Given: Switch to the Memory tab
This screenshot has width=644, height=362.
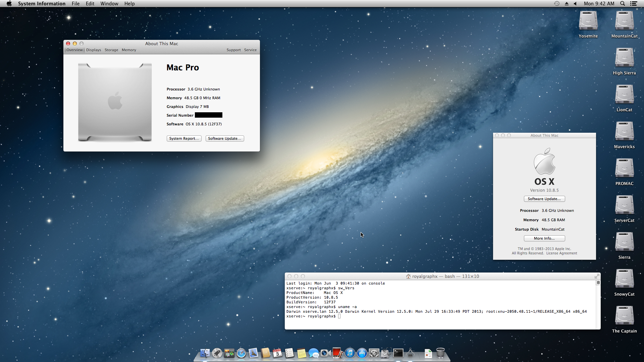Looking at the screenshot, I should click(x=129, y=50).
